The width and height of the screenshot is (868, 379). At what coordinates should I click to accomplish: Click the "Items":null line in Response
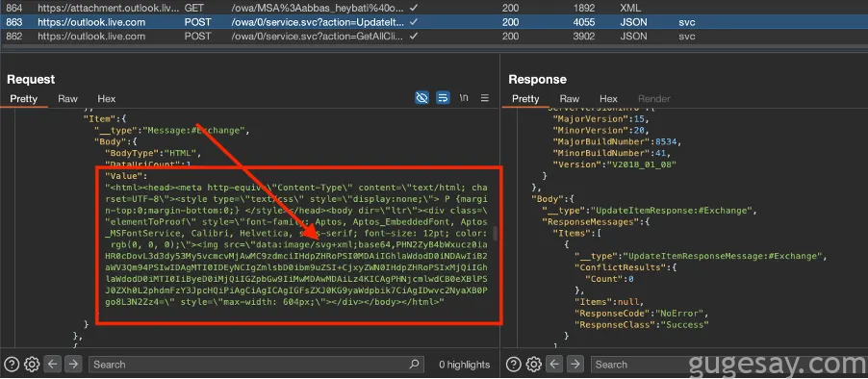(x=609, y=301)
